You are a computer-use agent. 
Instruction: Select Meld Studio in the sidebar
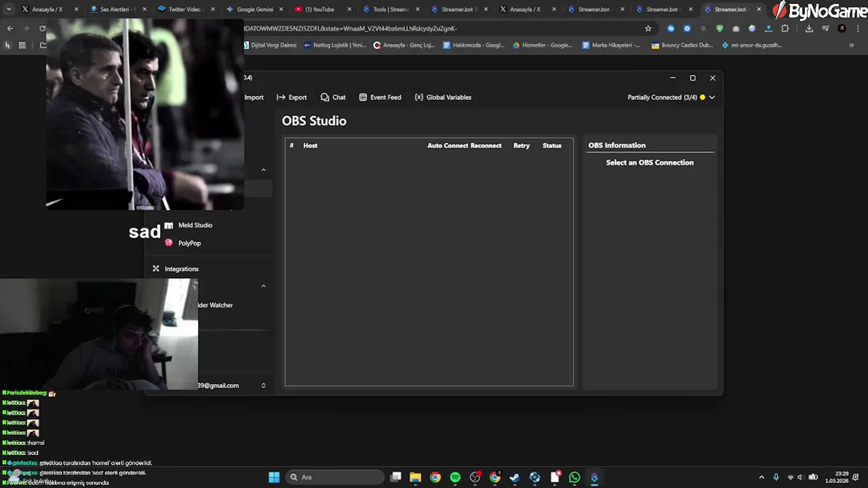[195, 225]
